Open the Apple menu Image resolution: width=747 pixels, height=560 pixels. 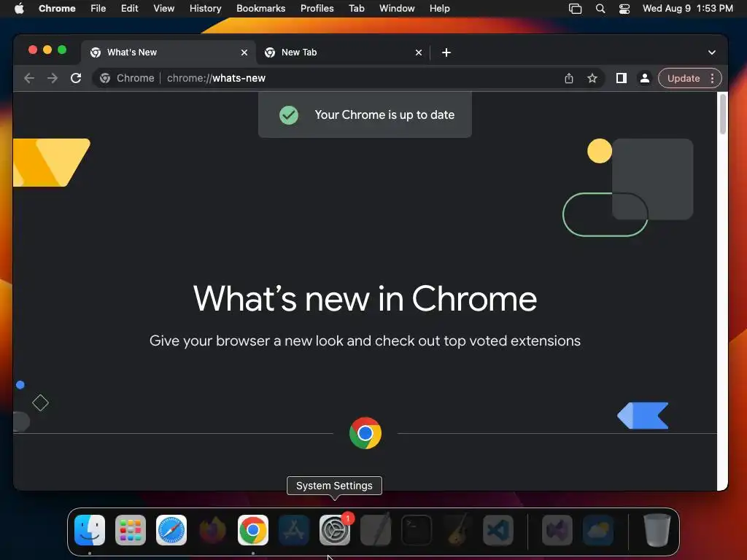coord(19,9)
